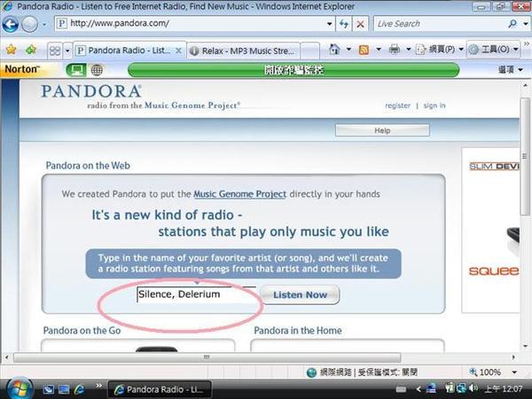Expand the Home button dropdown arrow
Screen dimensions: 532x399
click(x=348, y=50)
